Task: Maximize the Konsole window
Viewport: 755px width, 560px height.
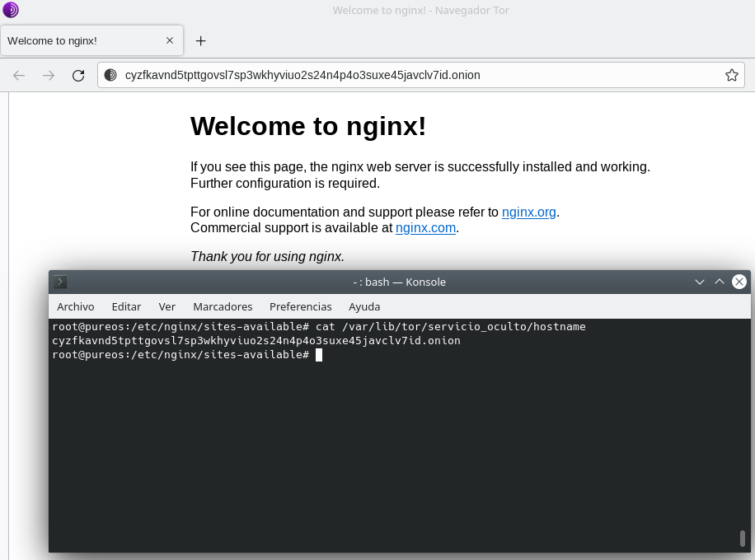Action: click(720, 282)
